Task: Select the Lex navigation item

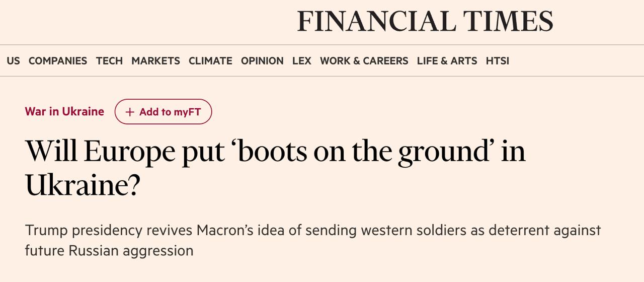Action: click(302, 61)
